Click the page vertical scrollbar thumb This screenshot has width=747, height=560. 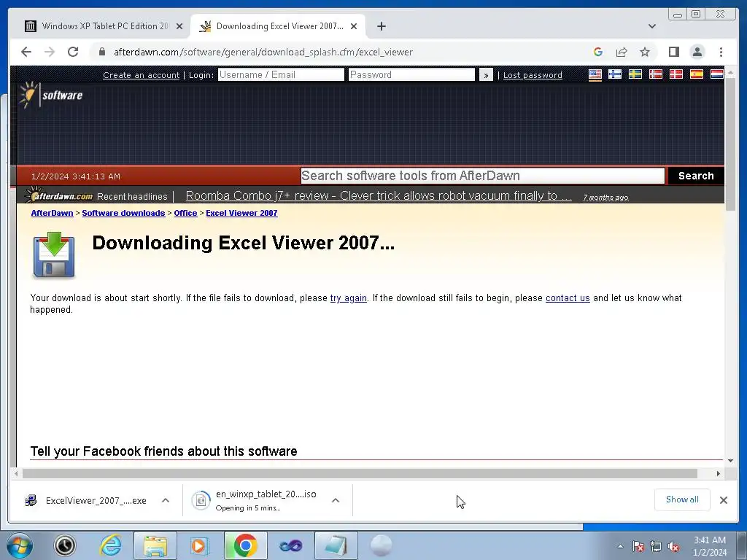(x=730, y=144)
